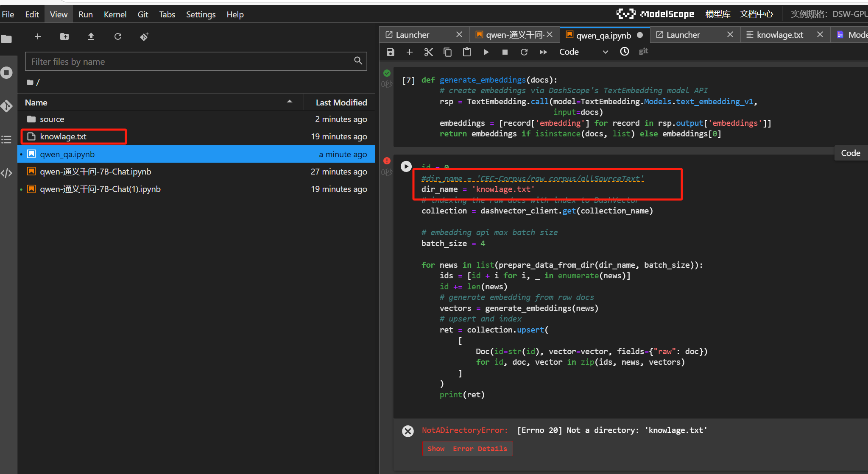Viewport: 868px width, 474px height.
Task: Open the source folder
Action: pos(196,119)
